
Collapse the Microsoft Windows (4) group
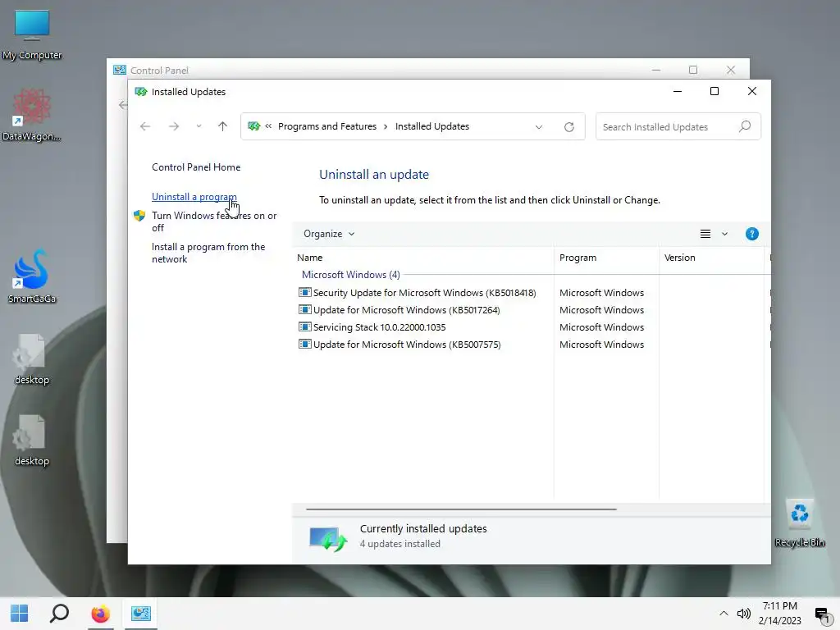pyautogui.click(x=351, y=274)
